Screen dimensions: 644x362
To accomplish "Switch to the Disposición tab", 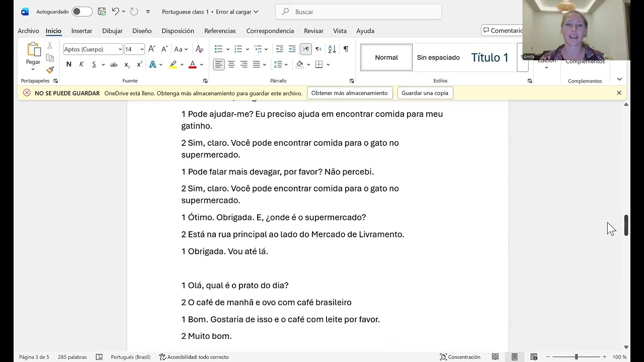I will [x=178, y=31].
